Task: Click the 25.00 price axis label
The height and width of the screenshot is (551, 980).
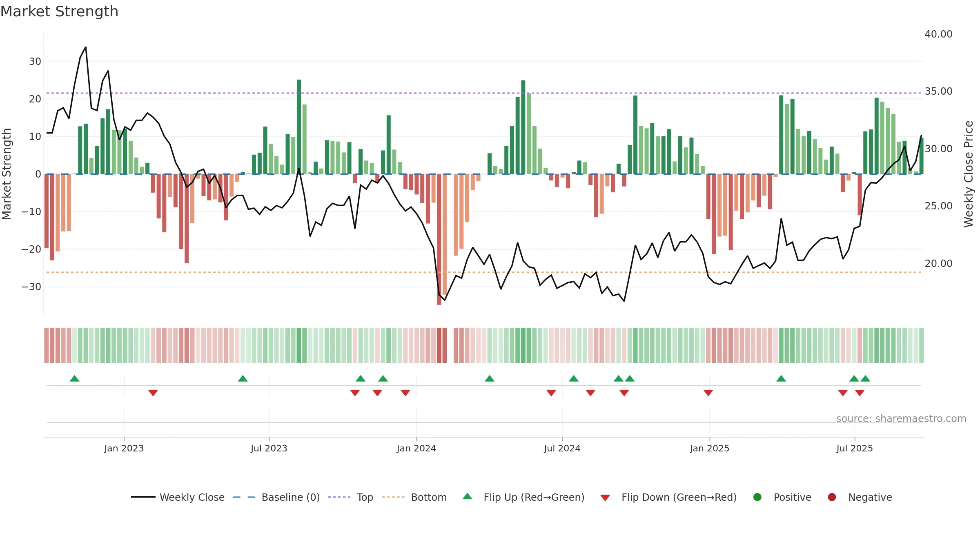Action: click(x=938, y=206)
